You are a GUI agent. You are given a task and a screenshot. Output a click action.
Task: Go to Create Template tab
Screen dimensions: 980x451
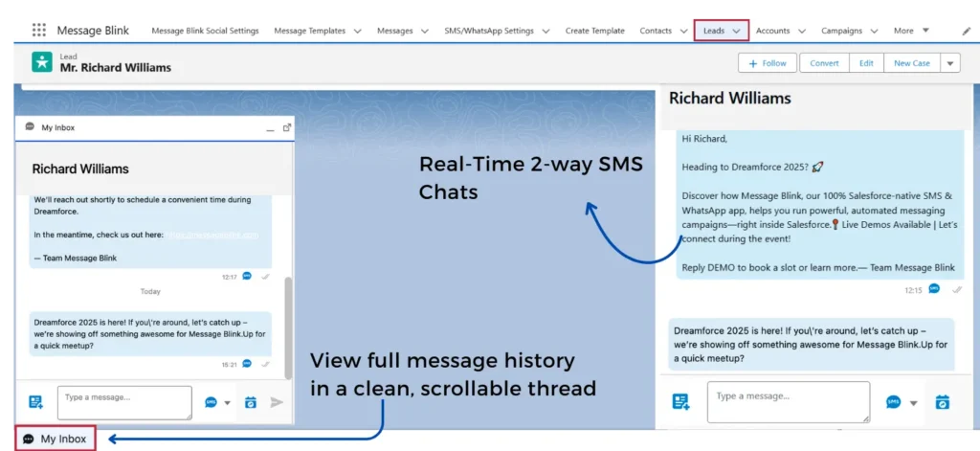point(594,31)
